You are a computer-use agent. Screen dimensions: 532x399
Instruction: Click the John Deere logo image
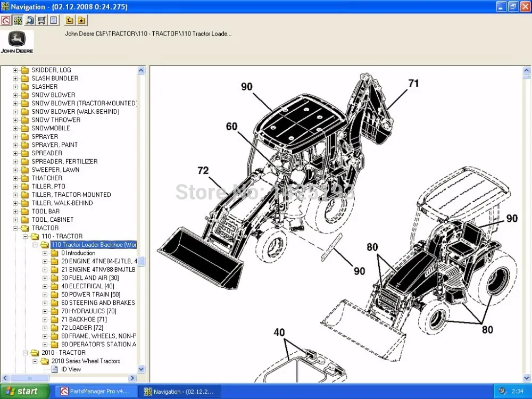(17, 42)
